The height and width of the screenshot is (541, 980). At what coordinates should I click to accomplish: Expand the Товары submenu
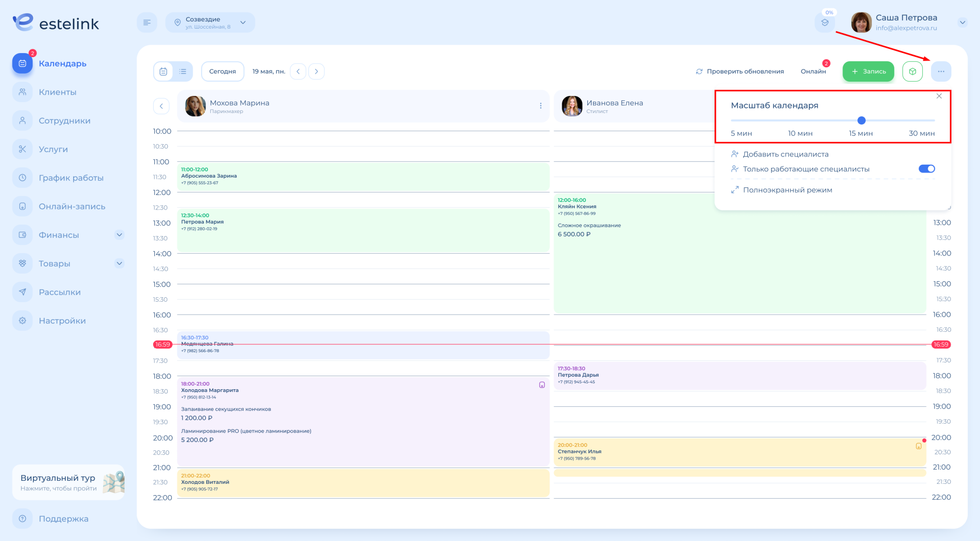[119, 263]
